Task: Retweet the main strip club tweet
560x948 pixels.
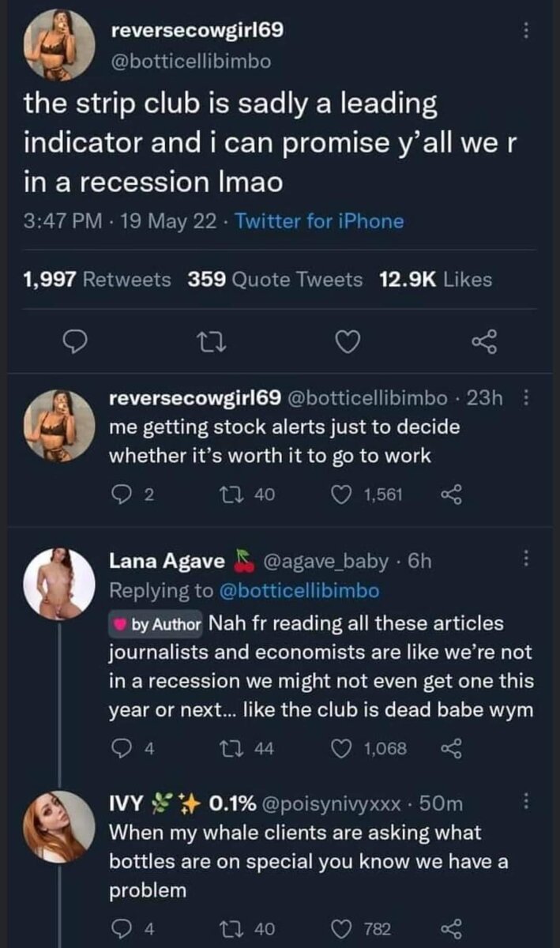Action: pos(210,341)
